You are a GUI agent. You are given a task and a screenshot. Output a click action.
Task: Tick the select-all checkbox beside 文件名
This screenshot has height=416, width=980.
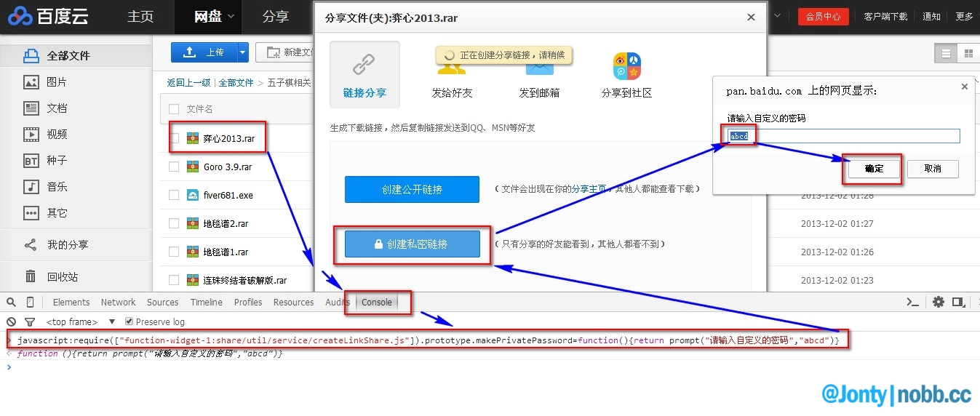[x=174, y=109]
